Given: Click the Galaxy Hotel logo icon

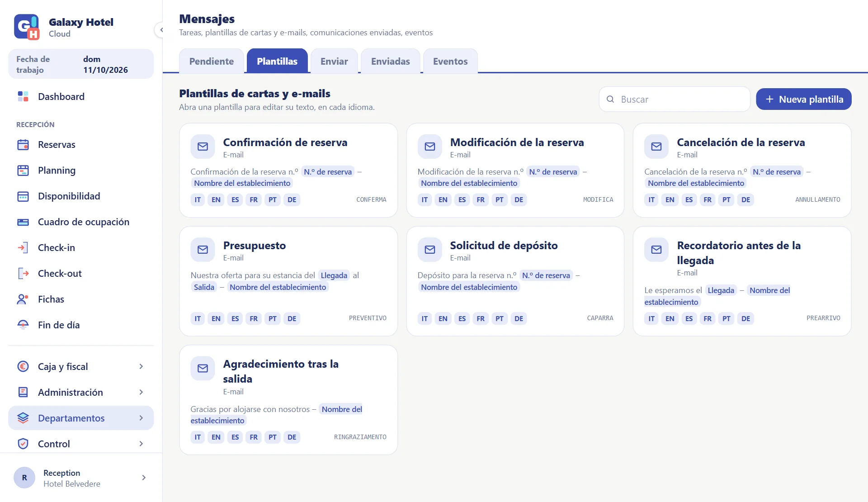Looking at the screenshot, I should [27, 27].
